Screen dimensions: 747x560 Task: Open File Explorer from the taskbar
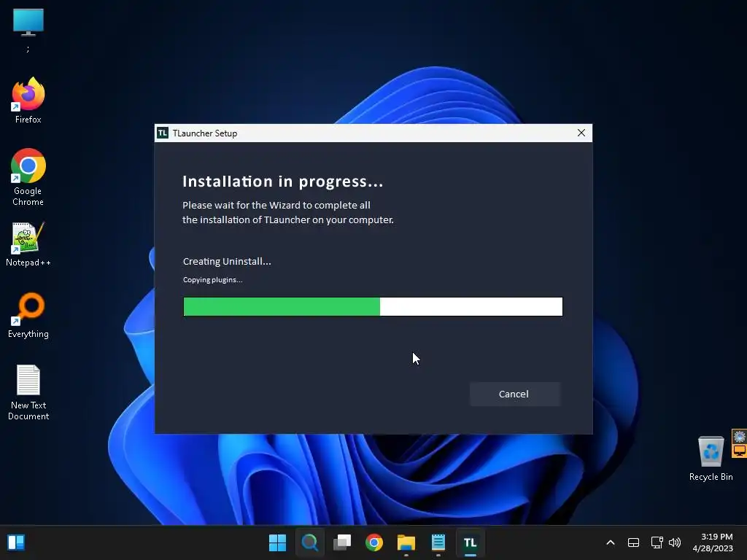(x=406, y=542)
